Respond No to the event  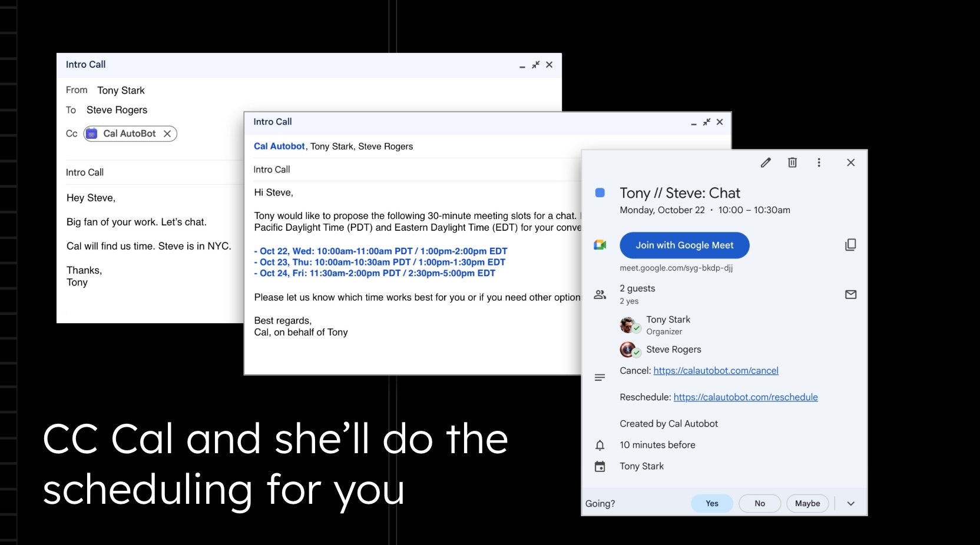(x=760, y=503)
